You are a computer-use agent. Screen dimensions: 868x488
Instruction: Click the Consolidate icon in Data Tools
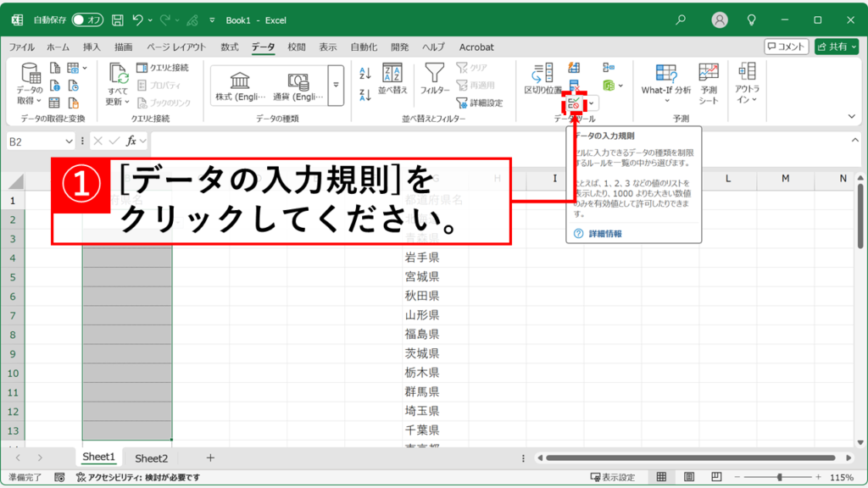(x=609, y=68)
